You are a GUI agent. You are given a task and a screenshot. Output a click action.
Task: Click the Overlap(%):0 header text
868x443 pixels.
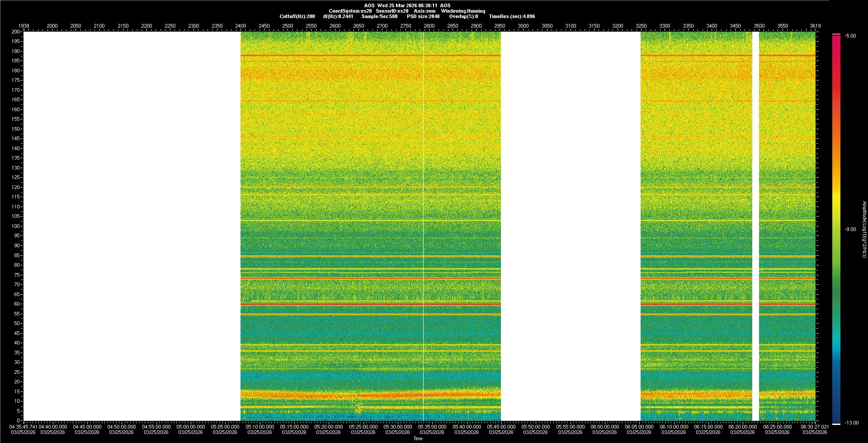463,16
